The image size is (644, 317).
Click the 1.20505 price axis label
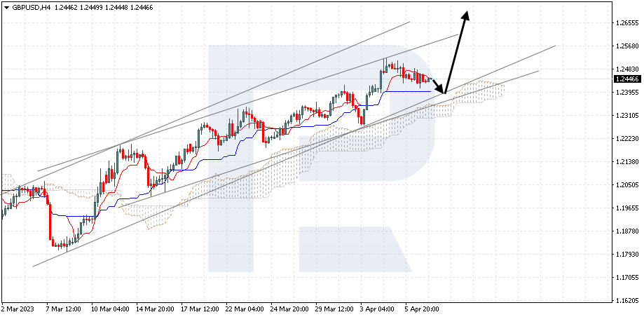pyautogui.click(x=622, y=185)
